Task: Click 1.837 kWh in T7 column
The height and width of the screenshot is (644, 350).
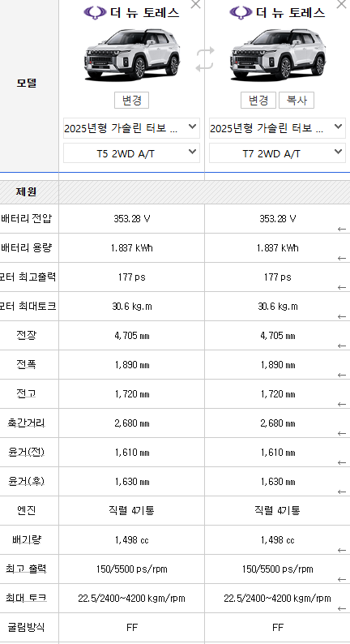Action: tap(277, 247)
